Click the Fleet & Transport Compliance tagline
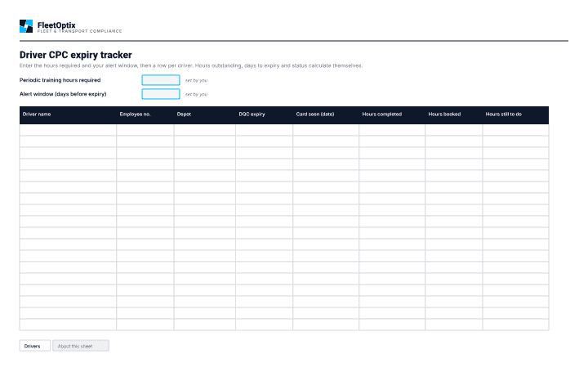Screen dimensions: 588x368 tap(79, 31)
